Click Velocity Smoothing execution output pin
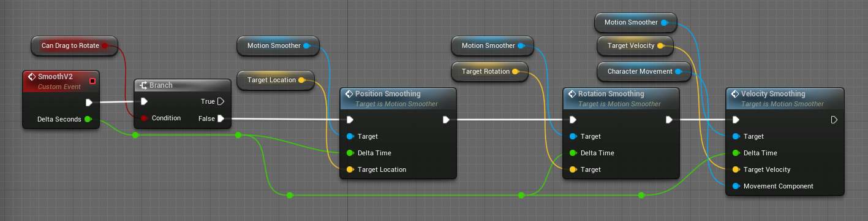Screen dimensions: 868x221 [834, 120]
